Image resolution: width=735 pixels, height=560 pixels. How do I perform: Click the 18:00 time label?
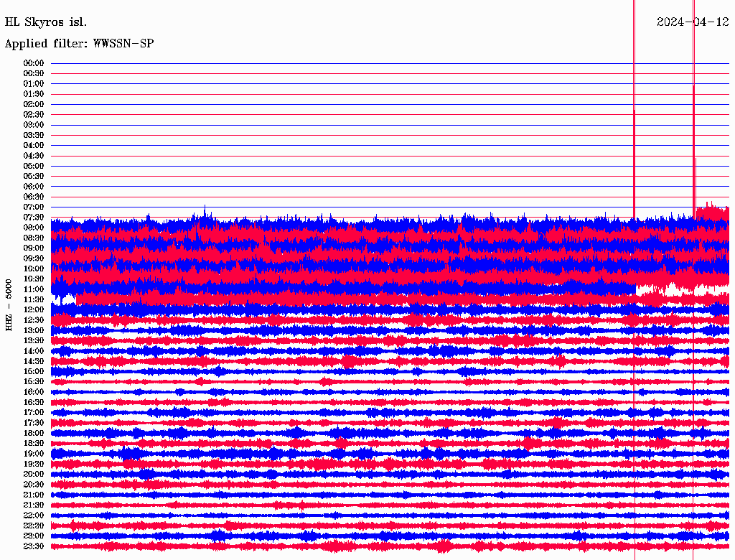[x=34, y=433]
